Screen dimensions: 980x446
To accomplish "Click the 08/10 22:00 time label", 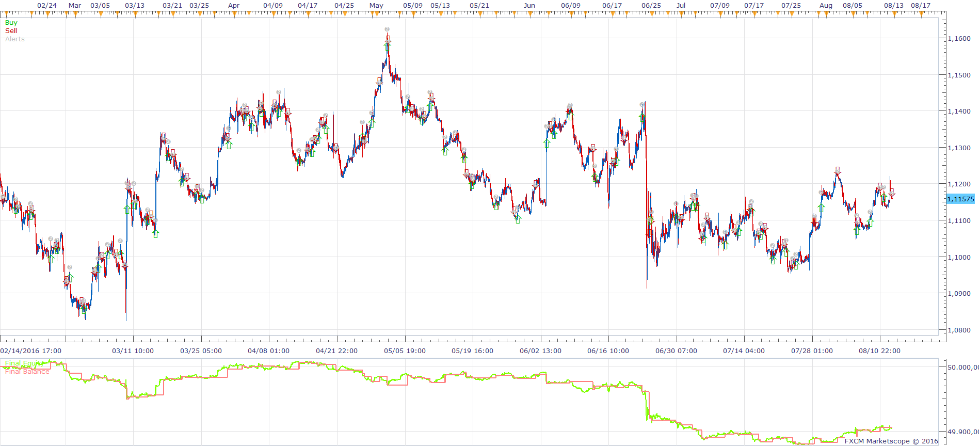I will [x=879, y=351].
